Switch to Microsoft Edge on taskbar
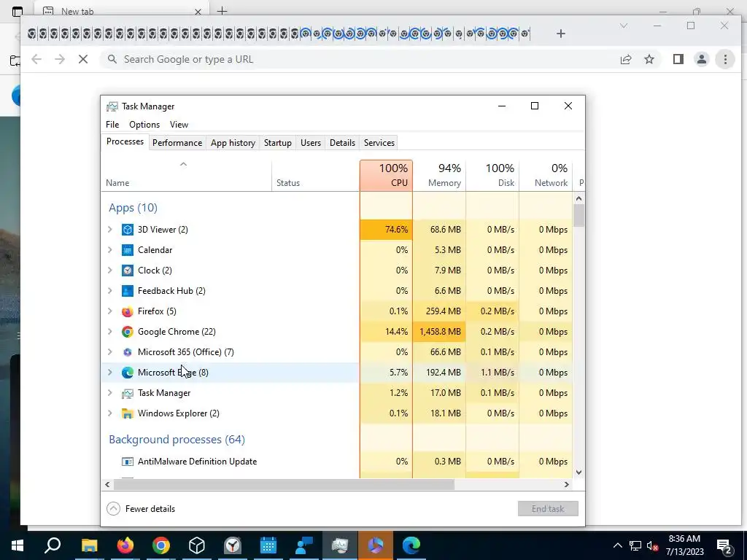747x560 pixels. 411,545
